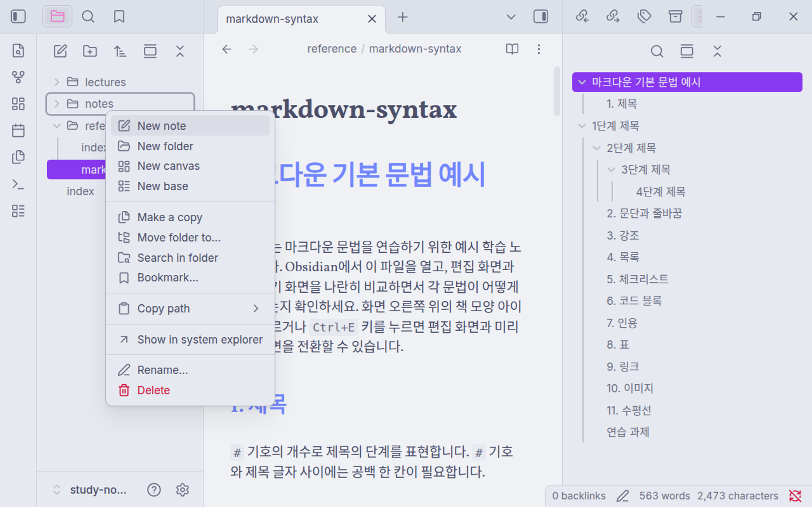Screen dimensions: 812x507
Task: Toggle auto-reveal current file in explorer
Action: pyautogui.click(x=150, y=51)
